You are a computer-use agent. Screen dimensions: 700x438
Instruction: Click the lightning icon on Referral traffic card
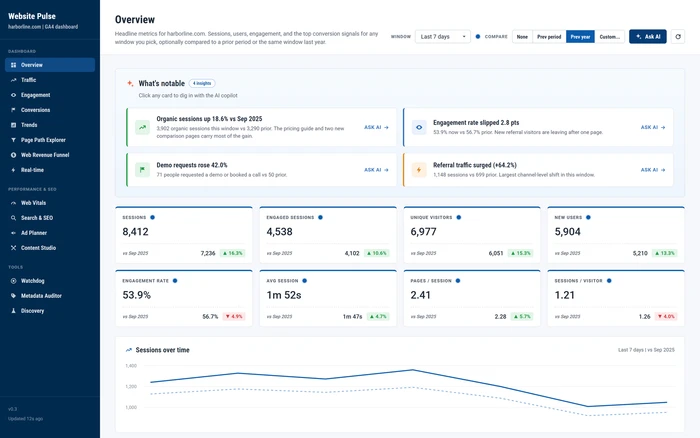pos(419,170)
